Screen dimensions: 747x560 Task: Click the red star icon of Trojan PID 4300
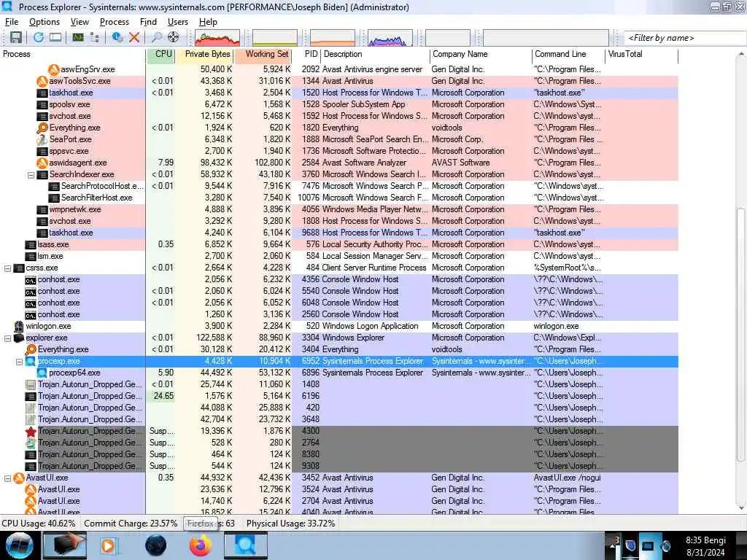click(x=31, y=432)
